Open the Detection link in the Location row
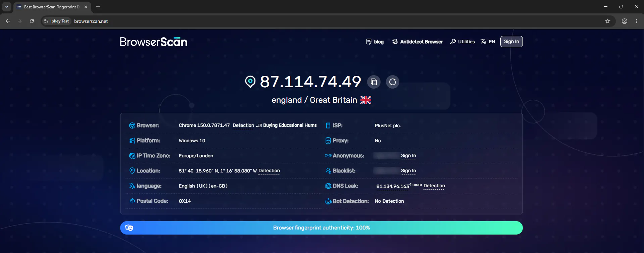 click(x=269, y=171)
